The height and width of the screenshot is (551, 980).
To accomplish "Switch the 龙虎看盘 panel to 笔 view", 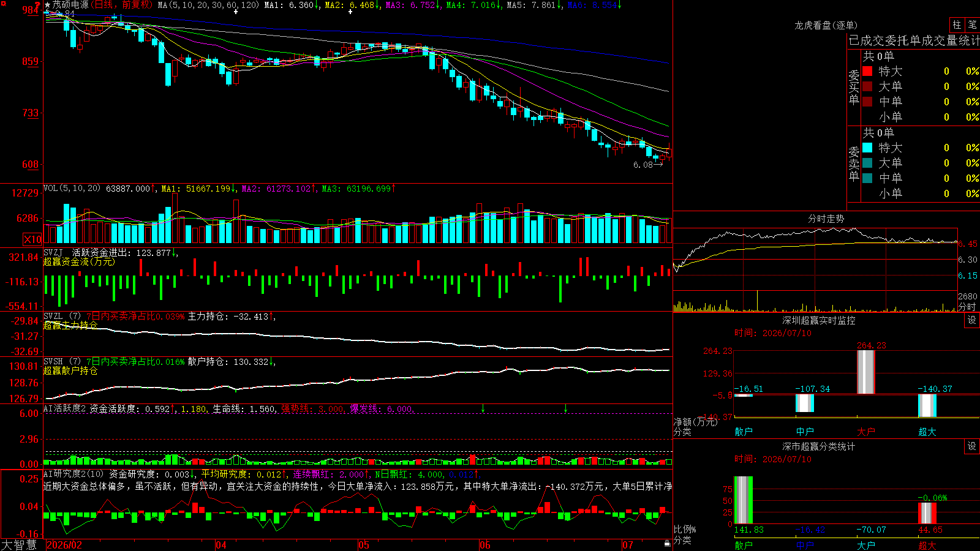I will pos(972,24).
